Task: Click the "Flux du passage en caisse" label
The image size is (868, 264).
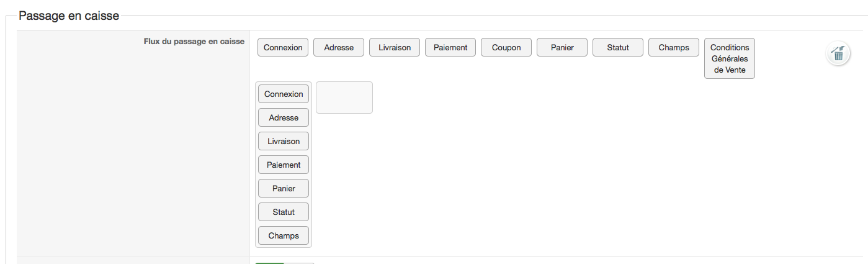Action: click(x=194, y=42)
